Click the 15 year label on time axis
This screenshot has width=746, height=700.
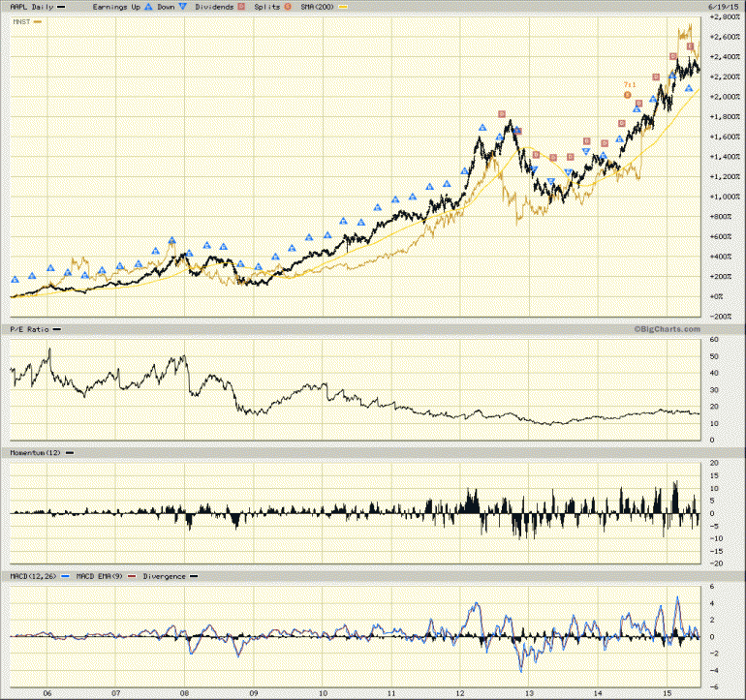click(667, 693)
